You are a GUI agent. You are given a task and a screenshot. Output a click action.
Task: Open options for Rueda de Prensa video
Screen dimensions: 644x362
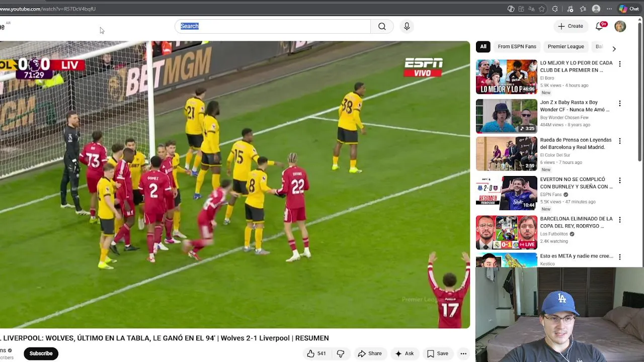coord(620,141)
